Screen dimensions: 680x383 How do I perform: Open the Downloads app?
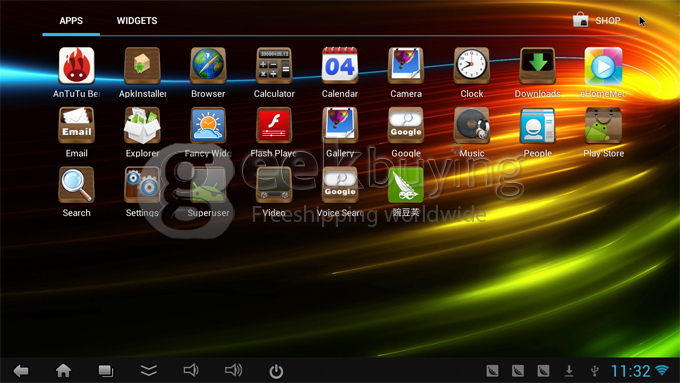click(538, 66)
